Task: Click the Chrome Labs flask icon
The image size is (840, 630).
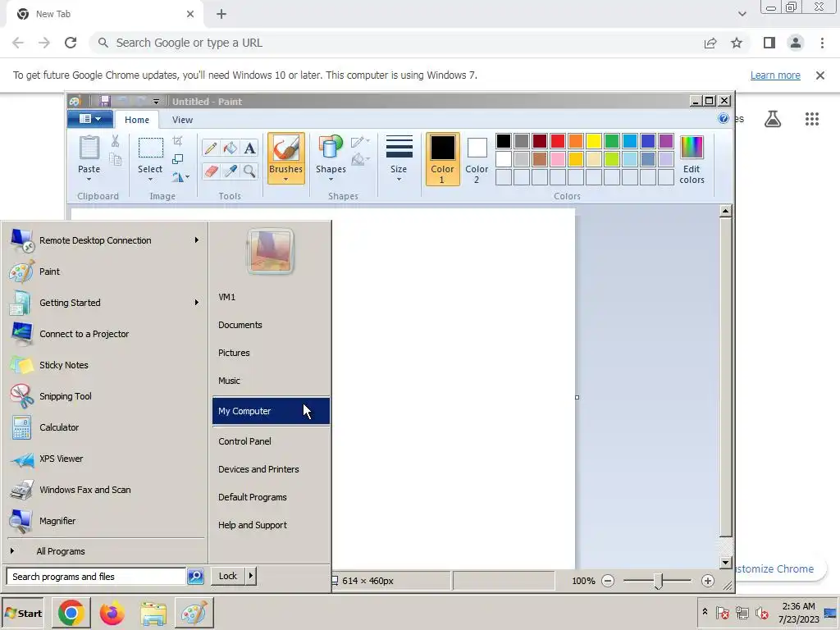Action: click(x=773, y=119)
